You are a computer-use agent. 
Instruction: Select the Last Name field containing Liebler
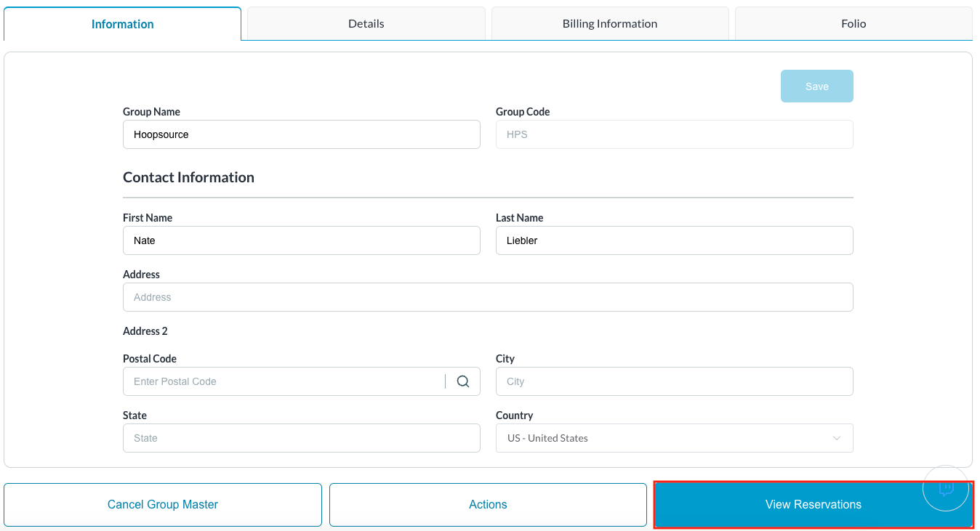coord(674,240)
